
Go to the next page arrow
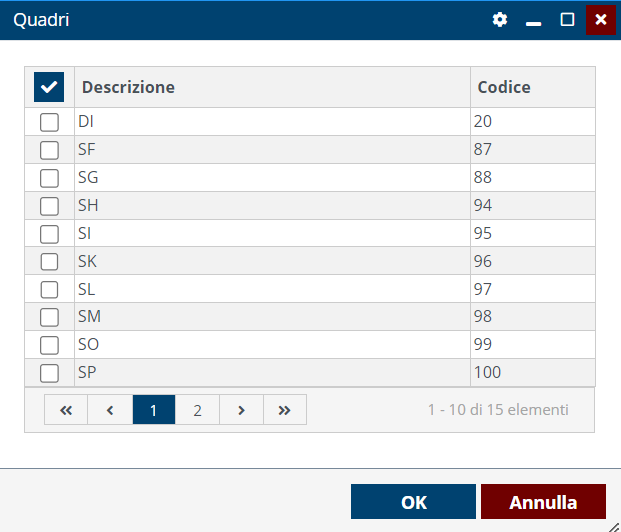tap(241, 410)
